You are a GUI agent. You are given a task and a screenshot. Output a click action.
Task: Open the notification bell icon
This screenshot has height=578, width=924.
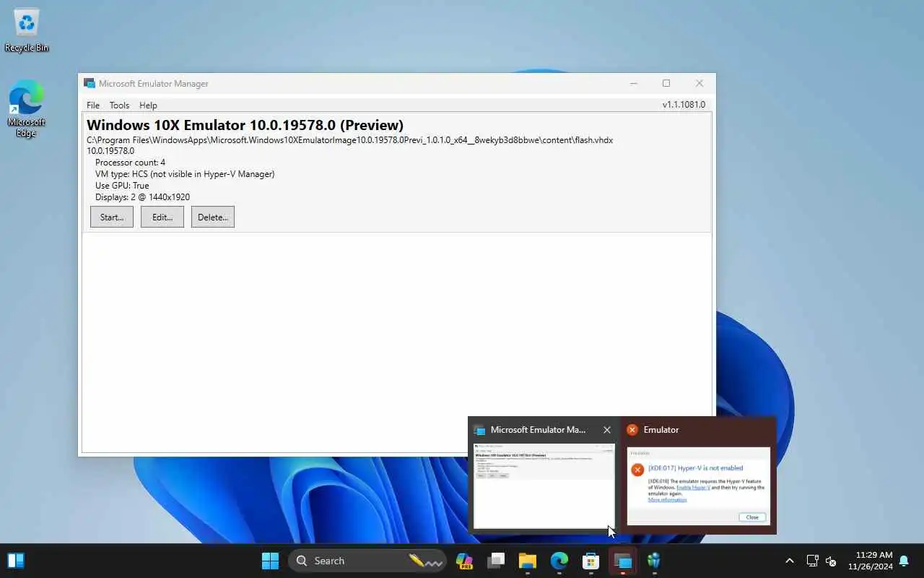[904, 561]
